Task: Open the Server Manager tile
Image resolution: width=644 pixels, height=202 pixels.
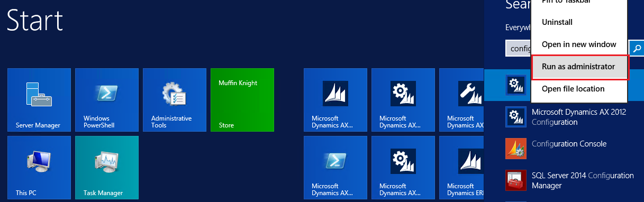Action: [x=39, y=100]
